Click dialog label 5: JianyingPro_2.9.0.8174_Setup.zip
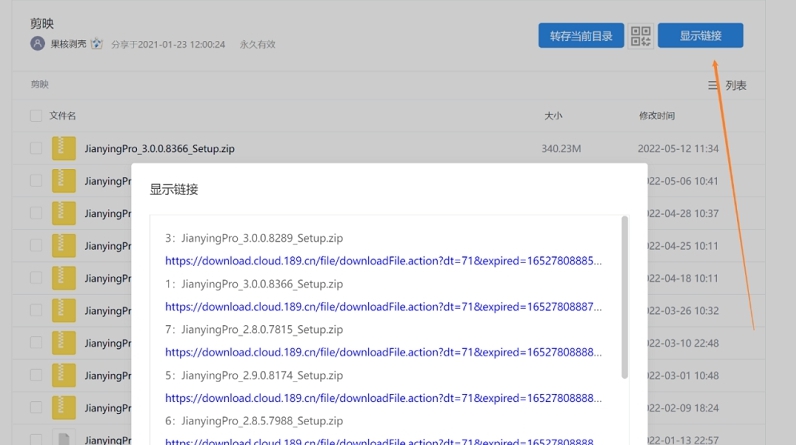Image resolution: width=796 pixels, height=445 pixels. coord(254,375)
